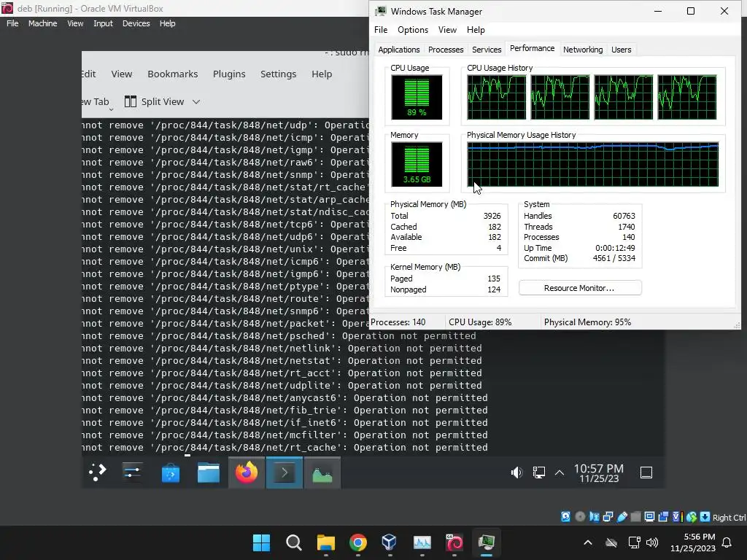The width and height of the screenshot is (747, 560).
Task: Click guest volume speaker tray icon
Action: [516, 472]
